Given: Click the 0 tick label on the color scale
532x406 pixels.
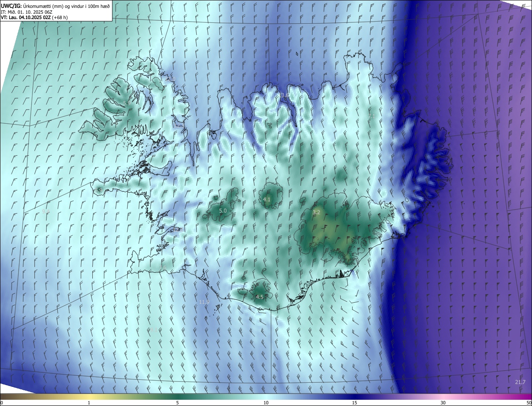Looking at the screenshot, I should click(2, 403).
